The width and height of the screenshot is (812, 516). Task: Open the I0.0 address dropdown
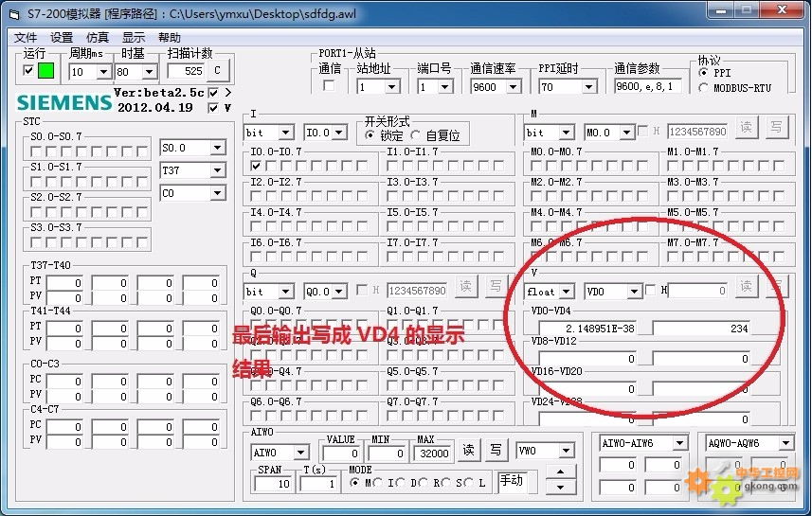[338, 133]
